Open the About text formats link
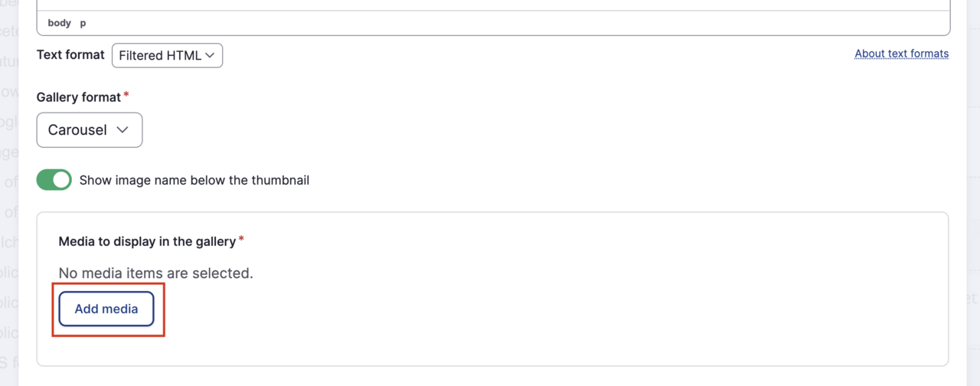 click(x=901, y=54)
